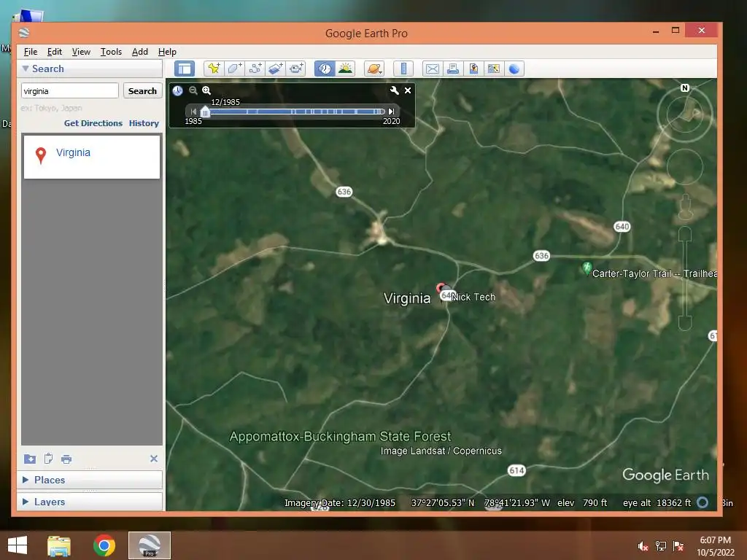747x560 pixels.
Task: Record a tour with the camera icon
Action: pyautogui.click(x=296, y=69)
